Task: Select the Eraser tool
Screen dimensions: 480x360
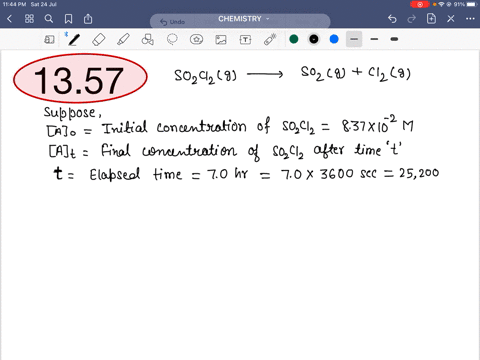Action: pos(99,40)
